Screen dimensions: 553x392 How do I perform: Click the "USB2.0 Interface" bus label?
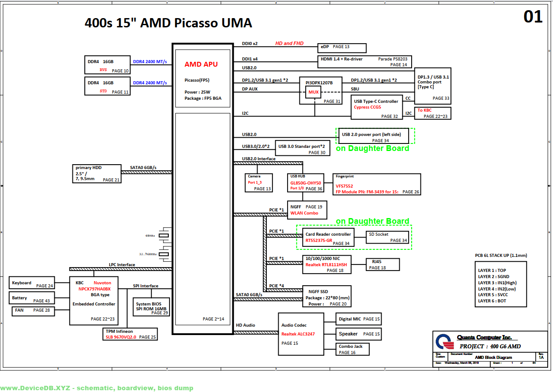point(259,159)
